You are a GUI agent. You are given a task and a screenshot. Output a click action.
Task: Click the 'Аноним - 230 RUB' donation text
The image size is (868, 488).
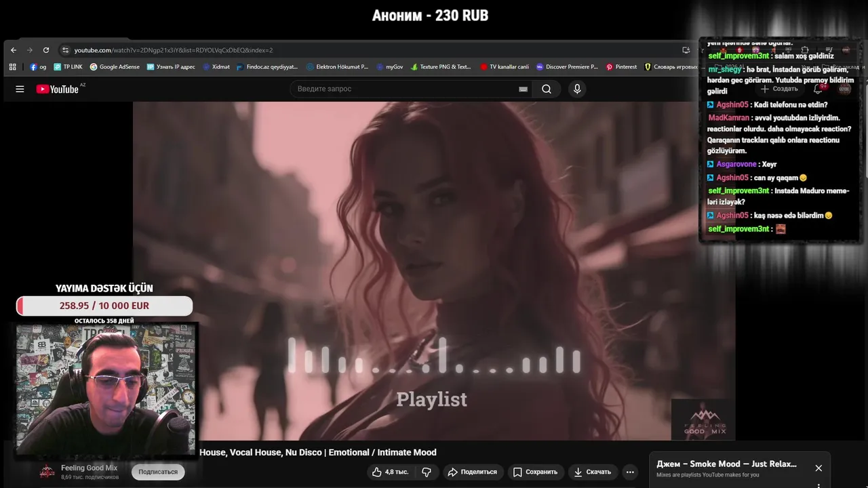coord(430,16)
